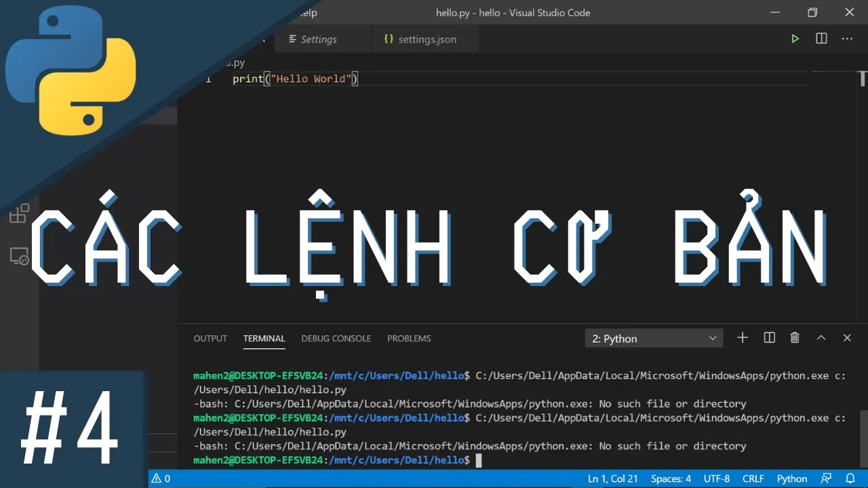Split the editor with the layout icon
The height and width of the screenshot is (488, 868).
point(821,39)
